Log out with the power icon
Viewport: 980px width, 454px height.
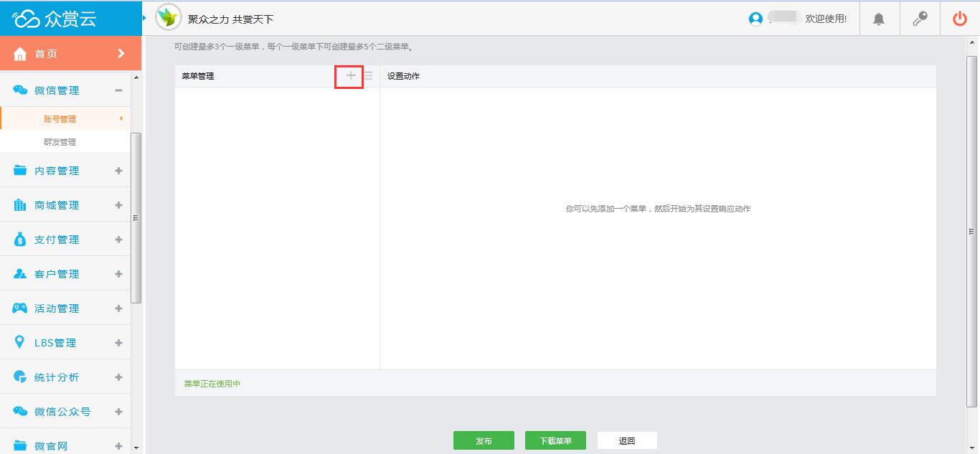pos(960,19)
